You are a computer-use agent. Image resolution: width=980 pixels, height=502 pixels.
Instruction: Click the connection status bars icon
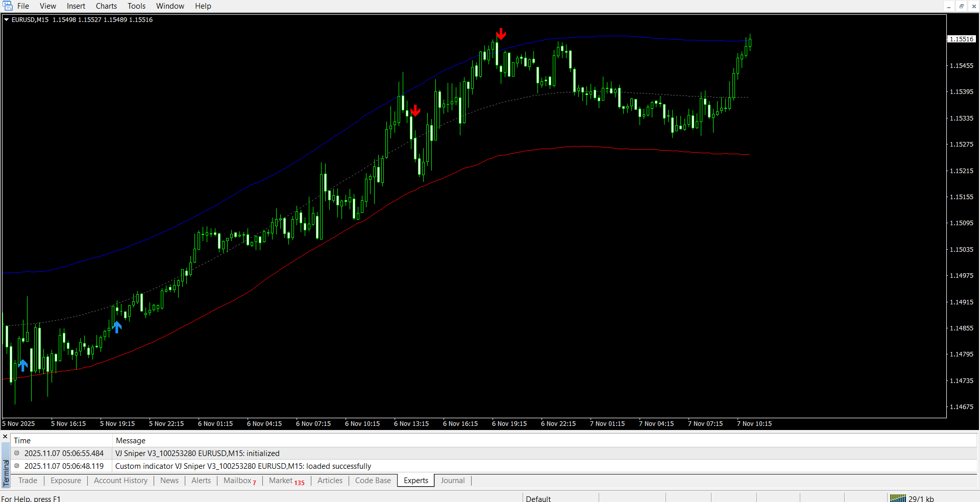(x=897, y=498)
